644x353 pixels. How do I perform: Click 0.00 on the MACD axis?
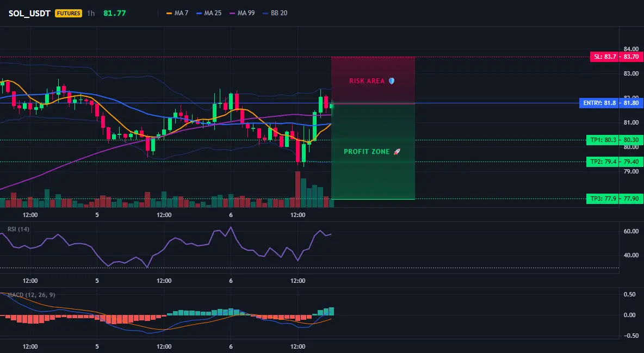click(x=630, y=315)
